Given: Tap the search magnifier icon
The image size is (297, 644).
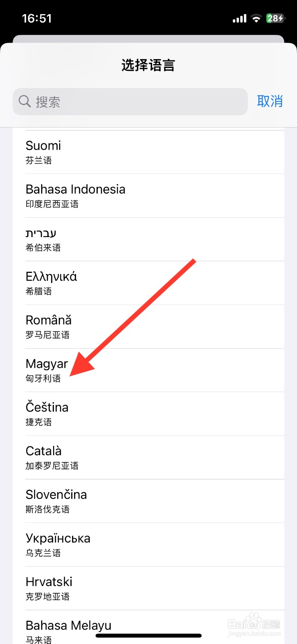Looking at the screenshot, I should pos(25,101).
